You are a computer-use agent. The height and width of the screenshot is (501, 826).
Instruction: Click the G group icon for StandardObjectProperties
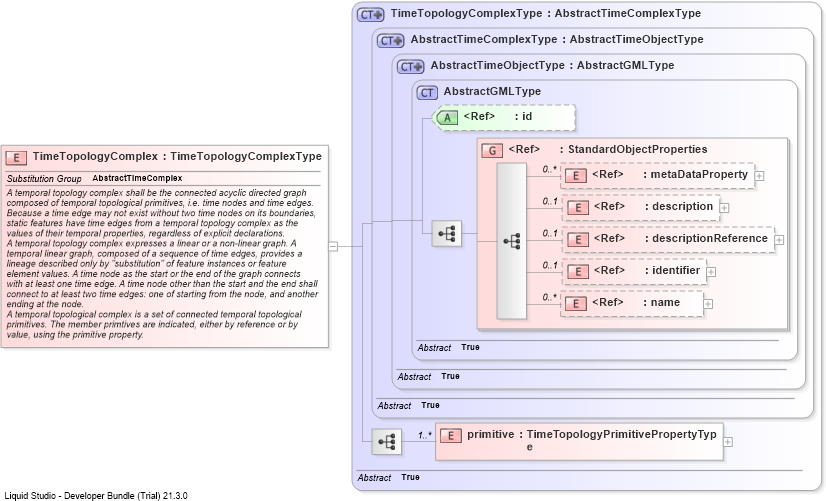click(x=492, y=151)
